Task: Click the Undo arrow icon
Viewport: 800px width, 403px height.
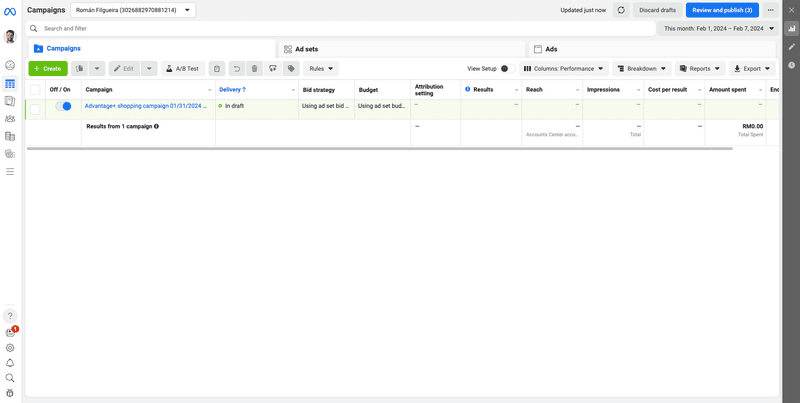Action: pos(237,68)
